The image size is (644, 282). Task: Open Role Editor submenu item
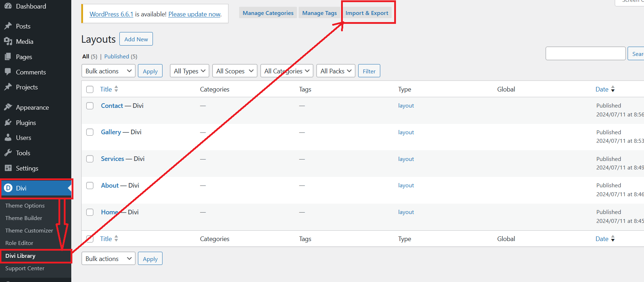pos(19,243)
